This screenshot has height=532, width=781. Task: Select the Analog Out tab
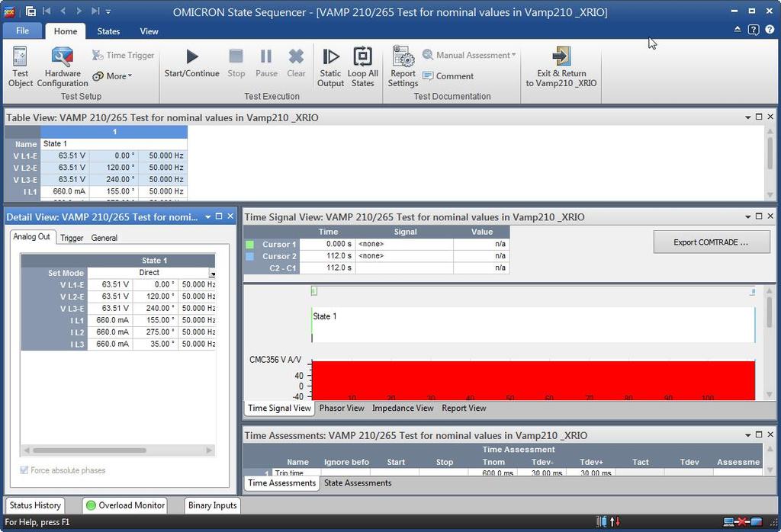[x=32, y=237]
